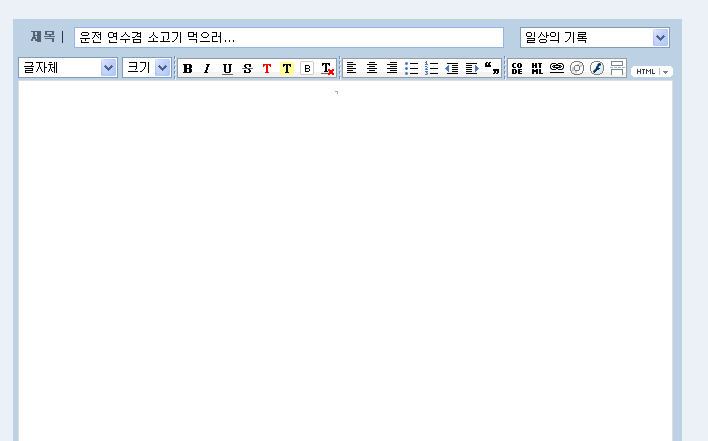Open the 일상의 기록 category dropdown

(595, 37)
